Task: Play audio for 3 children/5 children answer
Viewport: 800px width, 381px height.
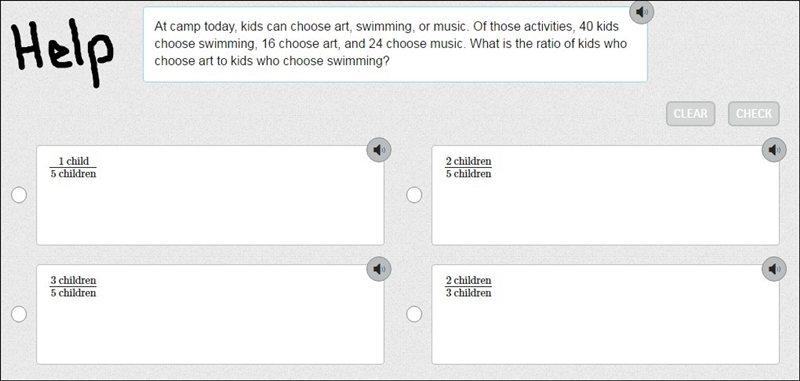Action: [x=379, y=269]
